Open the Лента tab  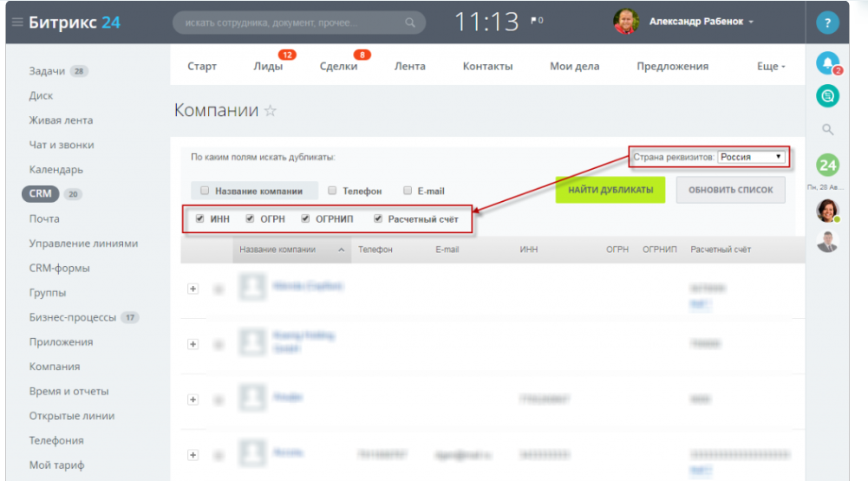[x=409, y=67]
